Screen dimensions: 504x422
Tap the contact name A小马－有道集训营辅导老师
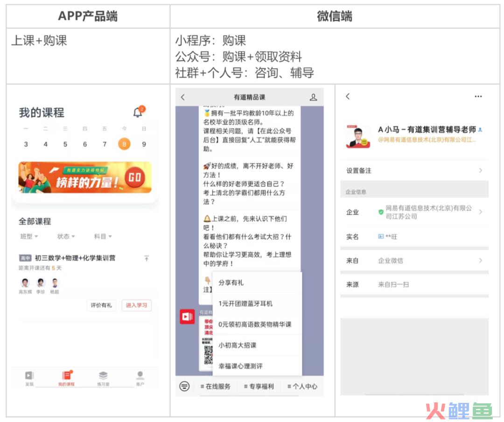point(427,130)
